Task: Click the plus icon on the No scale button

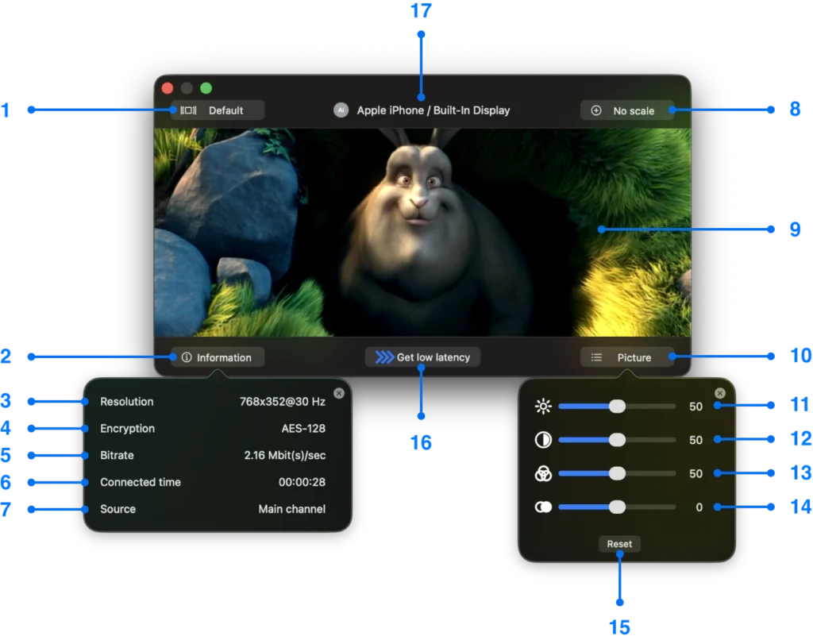Action: pos(595,110)
